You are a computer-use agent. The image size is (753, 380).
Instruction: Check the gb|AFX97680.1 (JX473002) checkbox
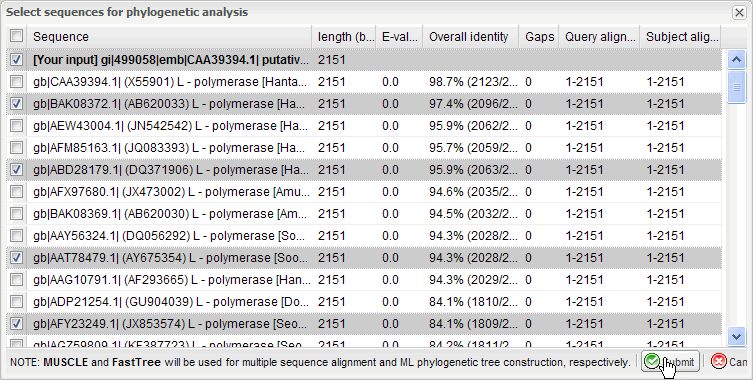pos(16,192)
